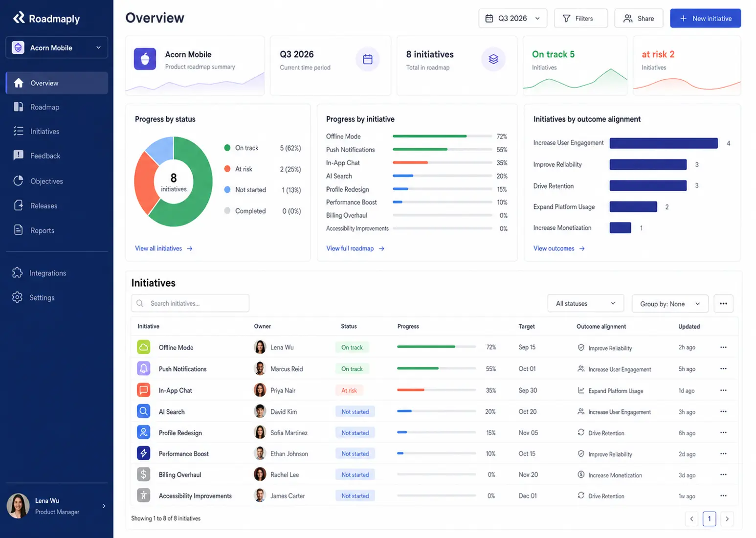Viewport: 756px width, 538px height.
Task: Click the Increase User Engagement bar
Action: [x=664, y=143]
